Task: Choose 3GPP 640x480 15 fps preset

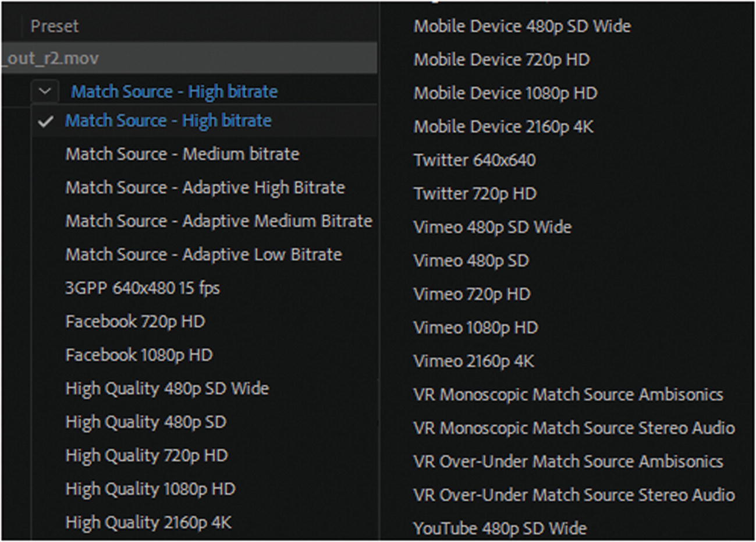Action: [143, 288]
